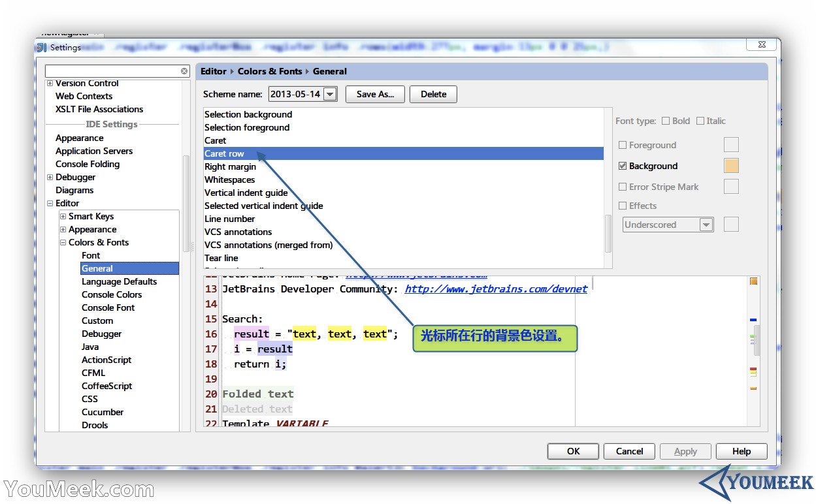Select CSS color settings
The height and width of the screenshot is (504, 816).
click(90, 399)
